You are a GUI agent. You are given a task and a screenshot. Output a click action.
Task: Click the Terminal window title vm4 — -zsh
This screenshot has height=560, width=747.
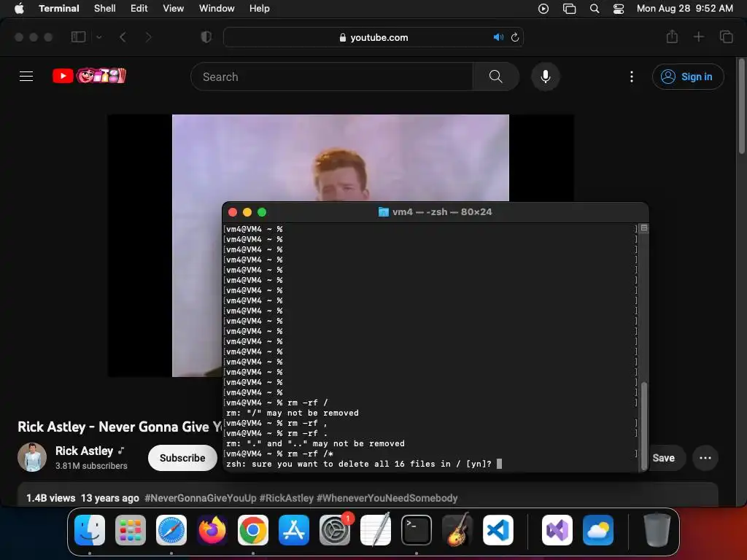[435, 212]
